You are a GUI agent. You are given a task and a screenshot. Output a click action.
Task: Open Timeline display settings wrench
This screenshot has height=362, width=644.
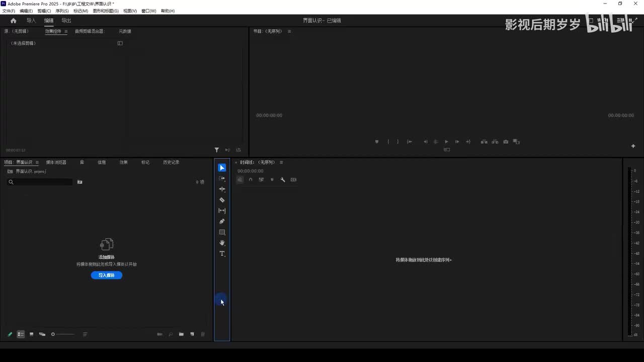pyautogui.click(x=283, y=179)
